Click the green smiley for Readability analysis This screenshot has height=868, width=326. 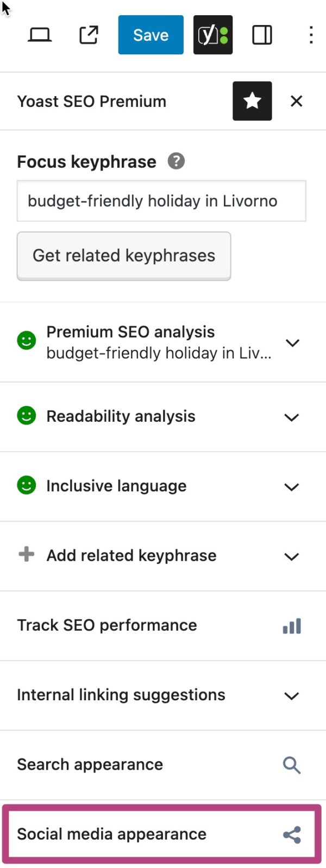tap(26, 417)
